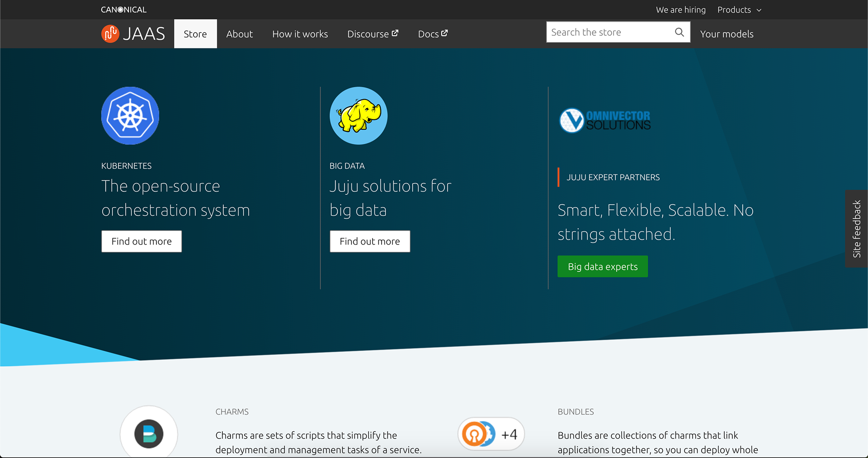
Task: Click the Hadoop elephant big data icon
Action: 359,116
